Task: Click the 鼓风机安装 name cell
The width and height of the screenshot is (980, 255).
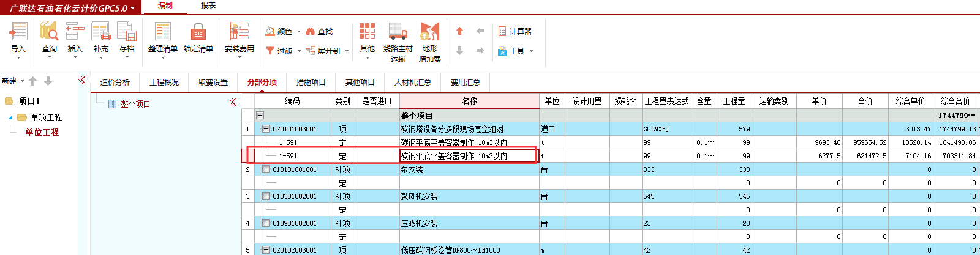Action: click(x=420, y=196)
